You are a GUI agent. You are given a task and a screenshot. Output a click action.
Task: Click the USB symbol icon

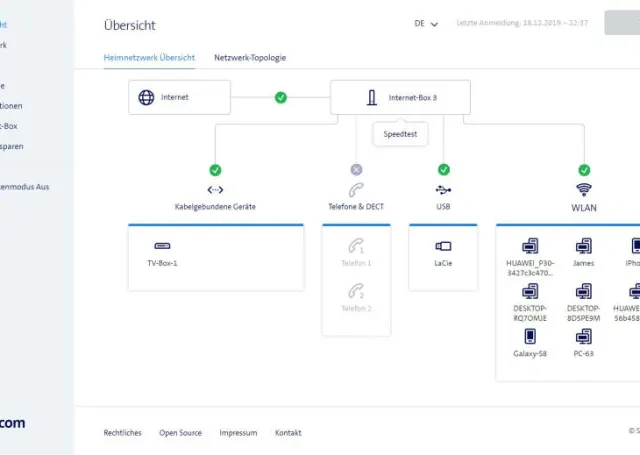[x=444, y=189]
